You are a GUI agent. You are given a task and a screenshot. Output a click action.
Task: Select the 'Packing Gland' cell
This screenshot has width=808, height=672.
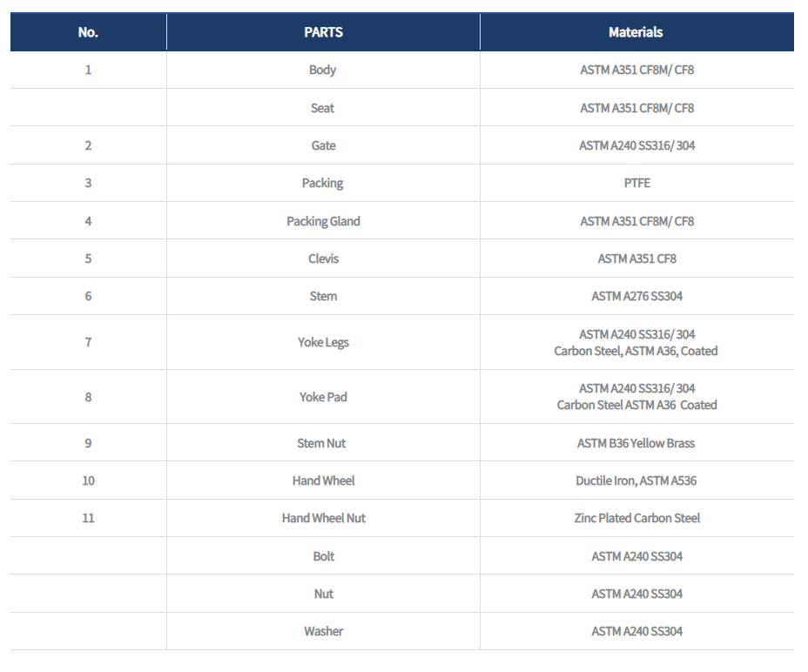323,221
